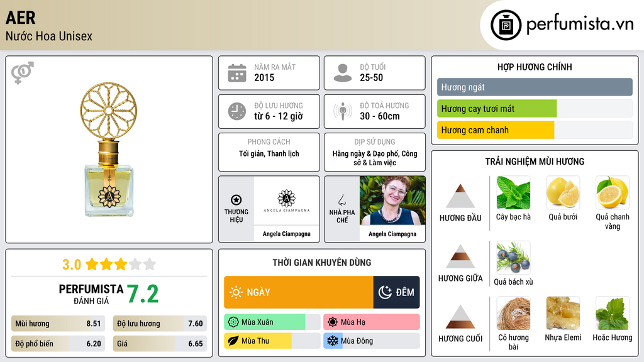Click the Độ lưu hương 7.60 score bar

[x=160, y=324]
